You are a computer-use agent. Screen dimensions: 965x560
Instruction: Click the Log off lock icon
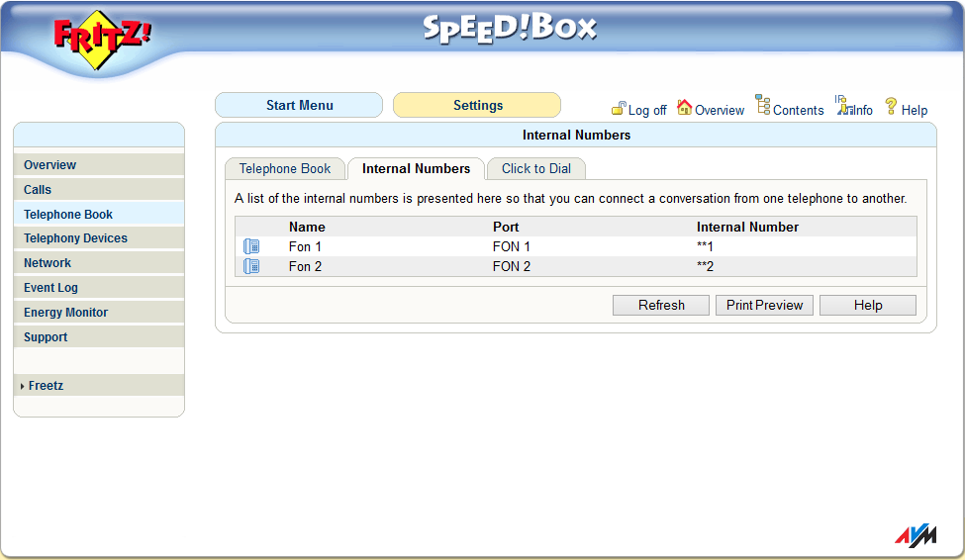click(x=619, y=108)
